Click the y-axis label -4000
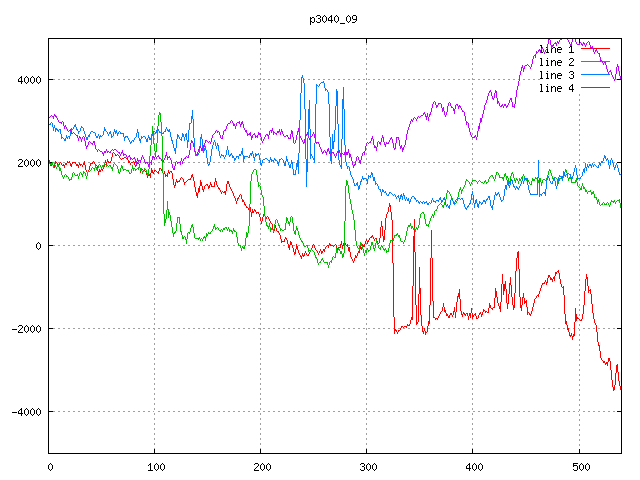This screenshot has width=640, height=480. [27, 412]
